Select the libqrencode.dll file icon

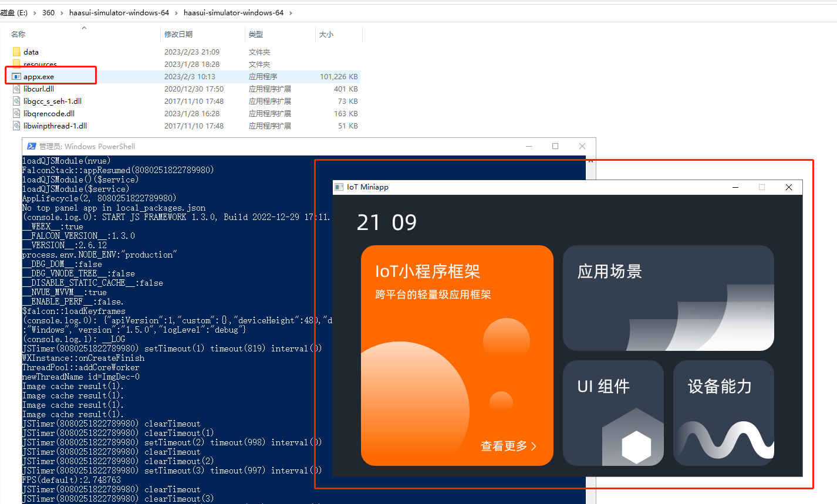[16, 113]
